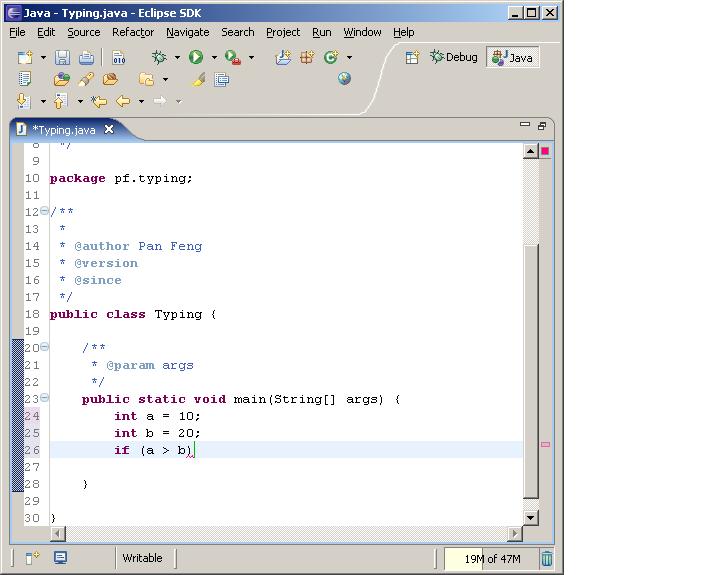Image resolution: width=711 pixels, height=575 pixels.
Task: Click the Open Perspective icon
Action: coord(412,58)
